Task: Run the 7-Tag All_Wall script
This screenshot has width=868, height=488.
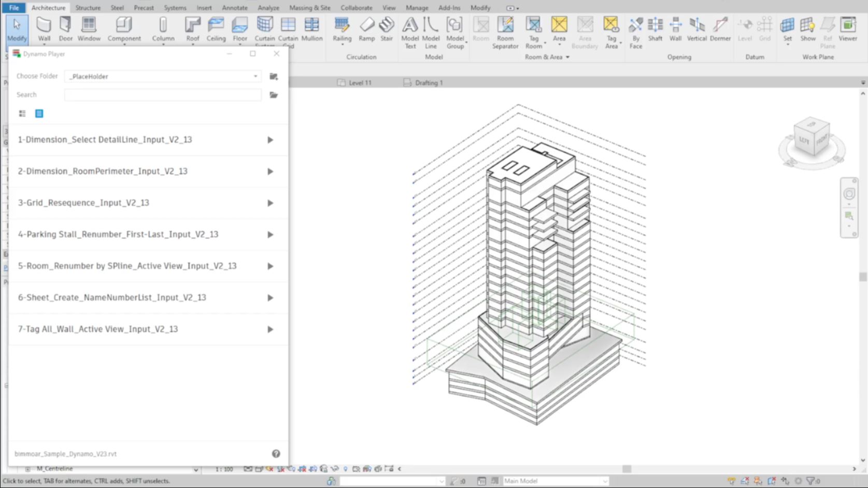Action: (x=270, y=329)
